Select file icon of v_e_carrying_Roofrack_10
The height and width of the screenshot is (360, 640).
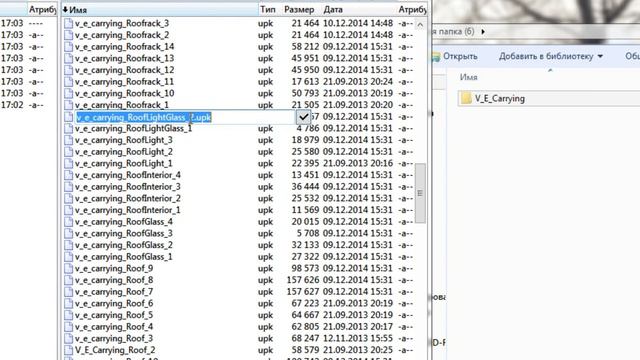[x=69, y=93]
